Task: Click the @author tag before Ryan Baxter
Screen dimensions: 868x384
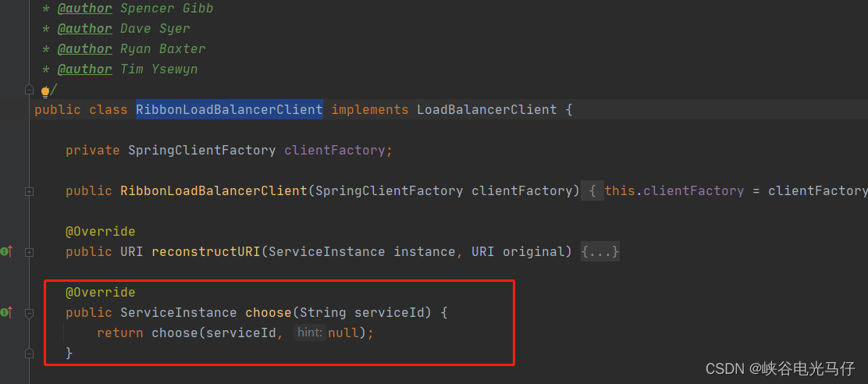Action: click(85, 48)
